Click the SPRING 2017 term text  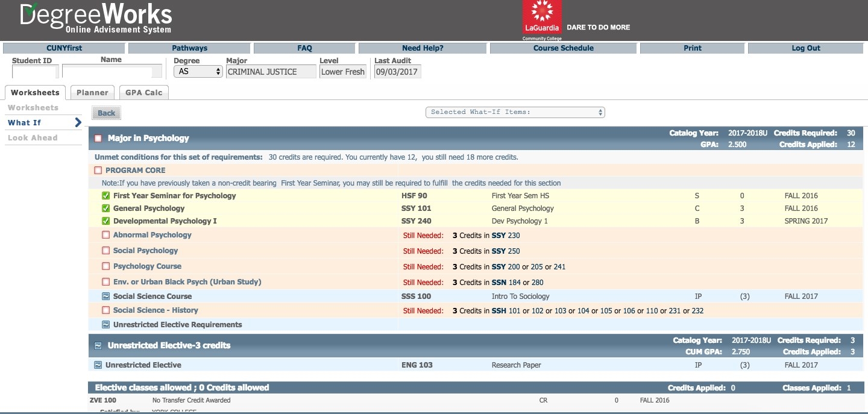click(x=807, y=221)
